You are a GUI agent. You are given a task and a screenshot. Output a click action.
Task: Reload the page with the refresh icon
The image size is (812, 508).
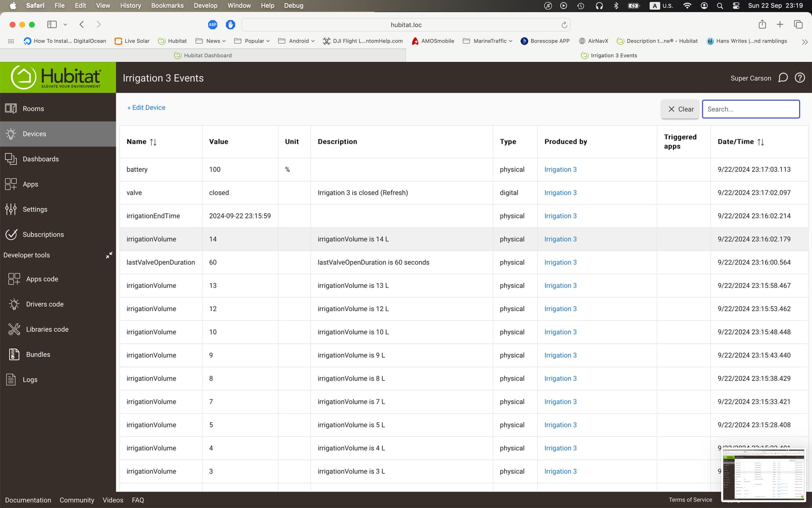(564, 25)
